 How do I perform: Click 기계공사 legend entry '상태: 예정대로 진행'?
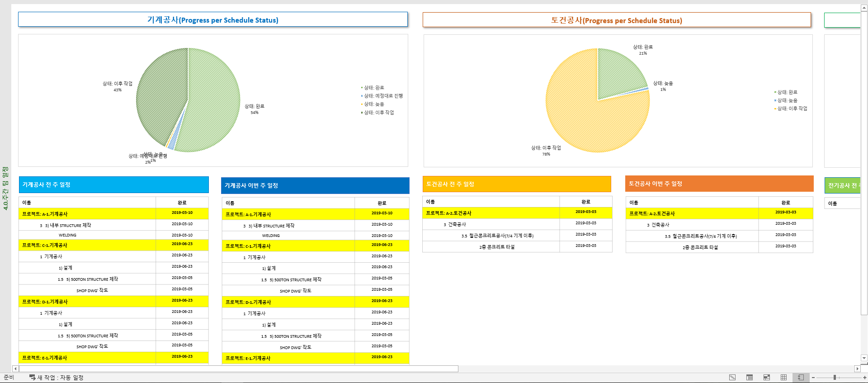tap(382, 96)
